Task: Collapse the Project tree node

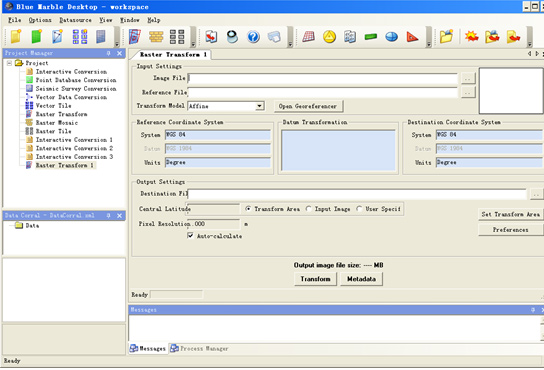Action: [x=9, y=63]
